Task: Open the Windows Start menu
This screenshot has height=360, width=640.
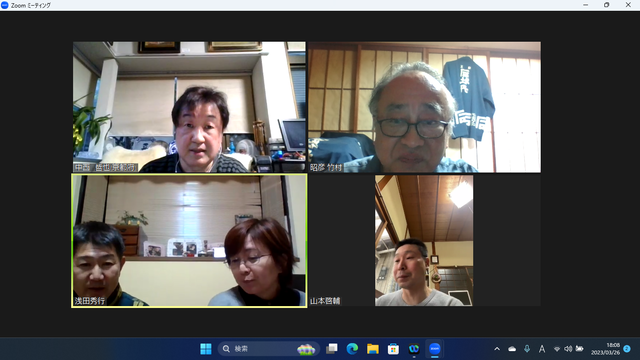Action: tap(206, 349)
